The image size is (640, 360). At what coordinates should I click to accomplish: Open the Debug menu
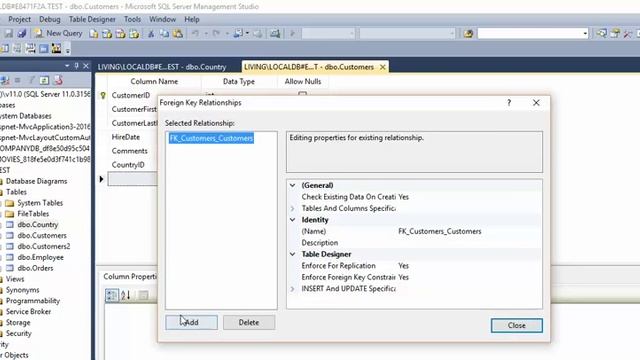point(50,19)
